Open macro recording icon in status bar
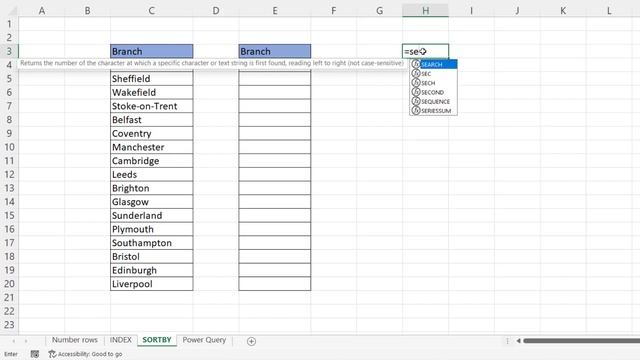 pyautogui.click(x=35, y=354)
